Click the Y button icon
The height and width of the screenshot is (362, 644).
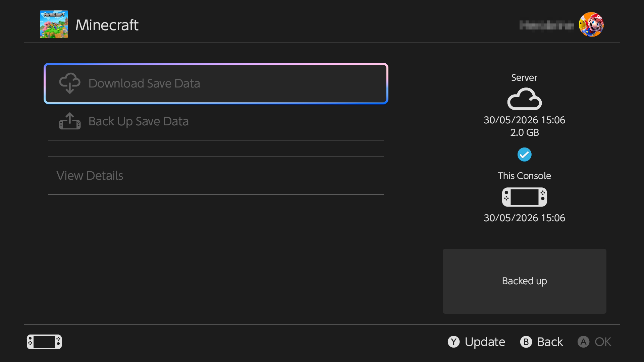[453, 342]
